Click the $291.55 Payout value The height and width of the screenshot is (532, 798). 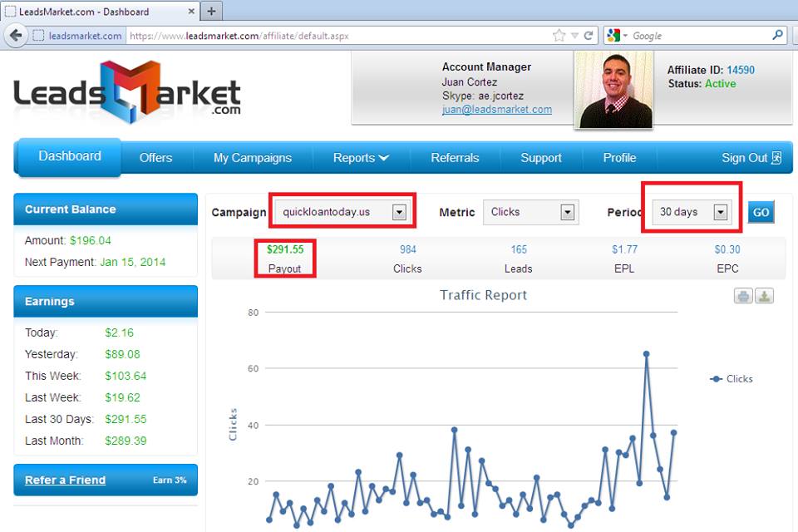point(285,249)
